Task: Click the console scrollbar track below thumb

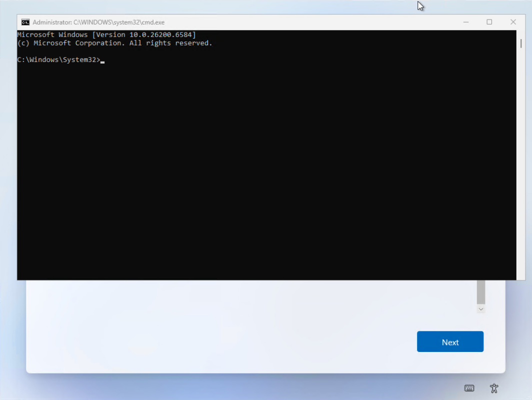Action: pos(521,163)
